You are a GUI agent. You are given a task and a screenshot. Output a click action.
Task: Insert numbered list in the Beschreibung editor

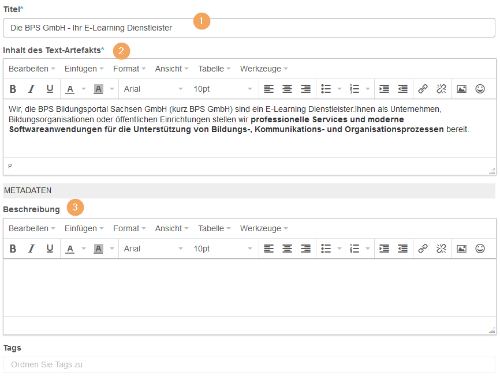354,249
